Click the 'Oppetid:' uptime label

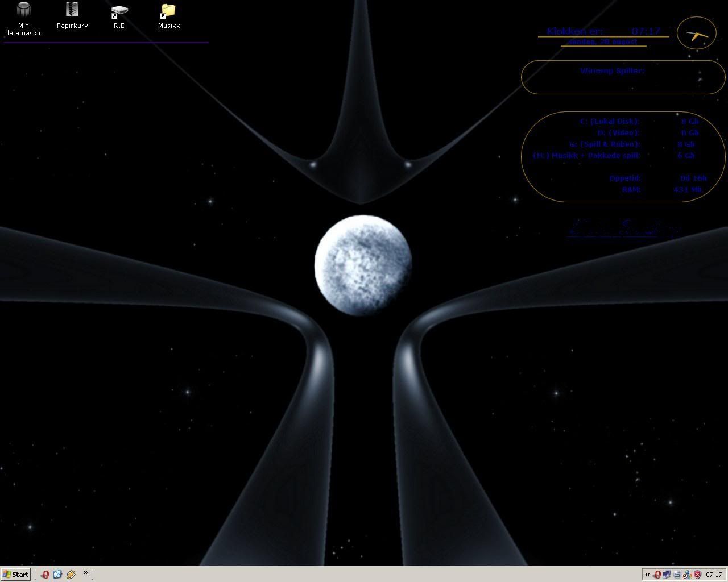coord(625,178)
